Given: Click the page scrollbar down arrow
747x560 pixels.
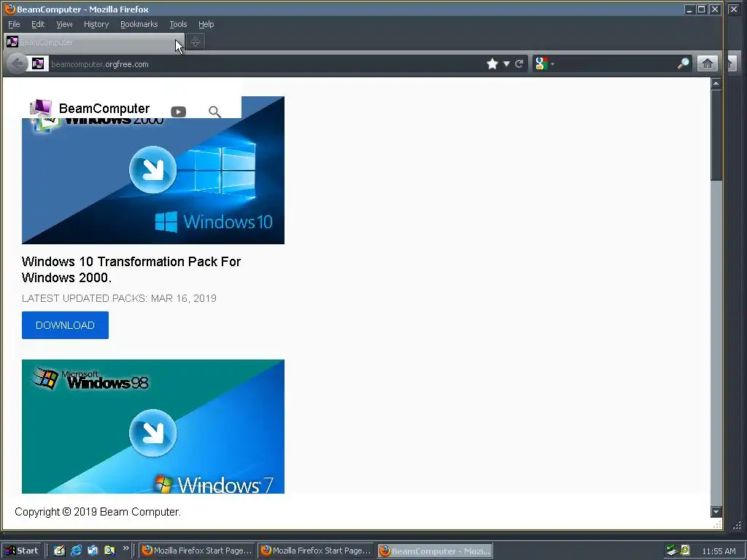Looking at the screenshot, I should coord(716,512).
